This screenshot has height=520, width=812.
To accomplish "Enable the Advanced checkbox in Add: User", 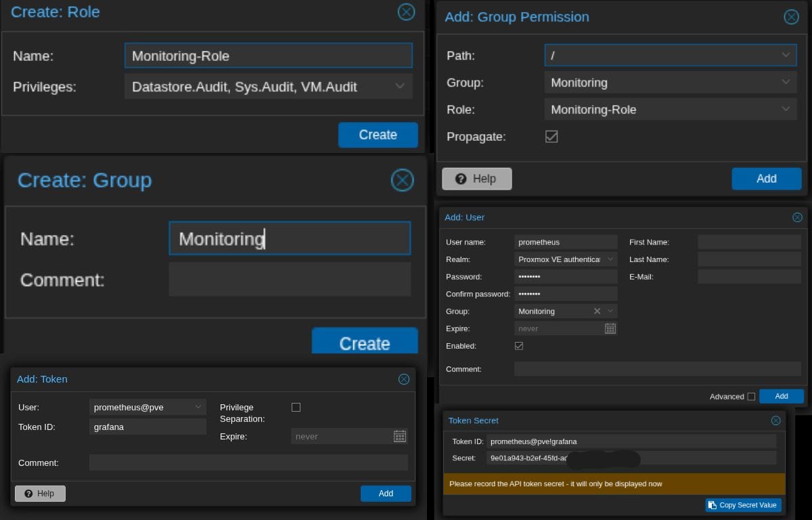I will click(x=751, y=396).
